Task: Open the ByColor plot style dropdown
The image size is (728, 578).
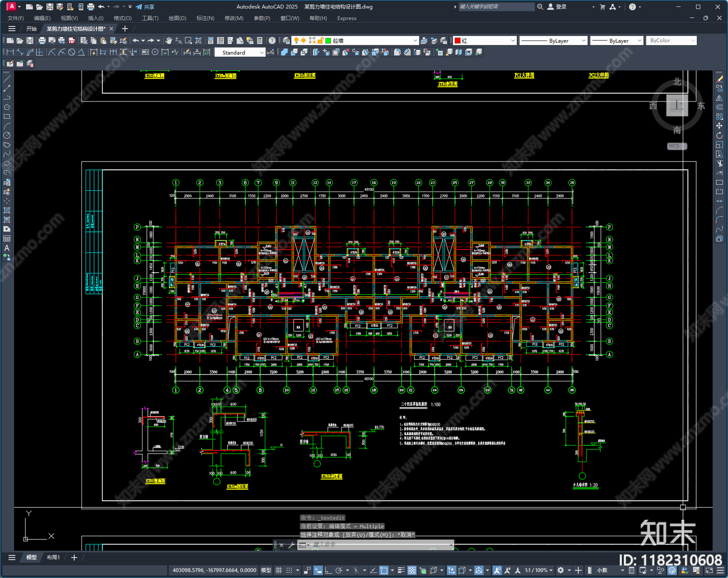Action: click(672, 41)
